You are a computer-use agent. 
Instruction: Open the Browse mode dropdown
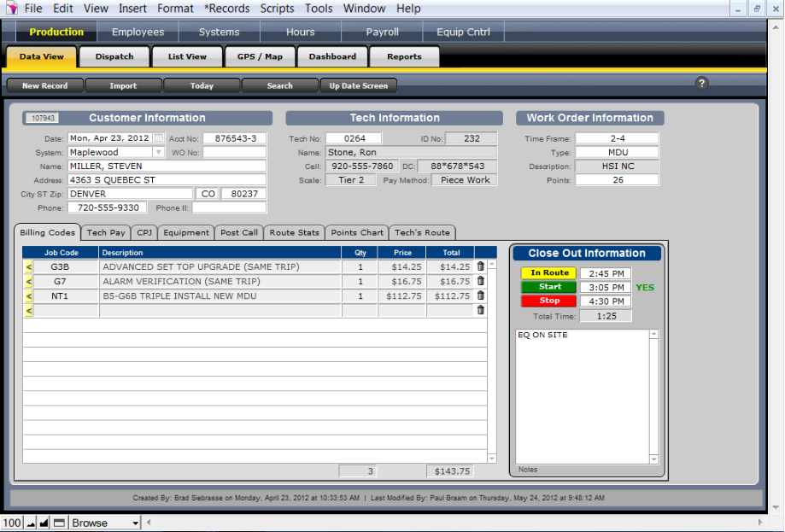(105, 523)
